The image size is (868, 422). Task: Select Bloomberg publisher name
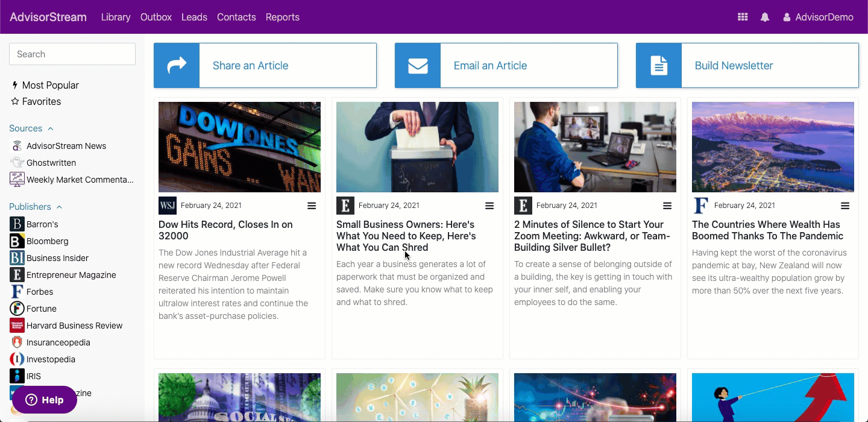48,241
